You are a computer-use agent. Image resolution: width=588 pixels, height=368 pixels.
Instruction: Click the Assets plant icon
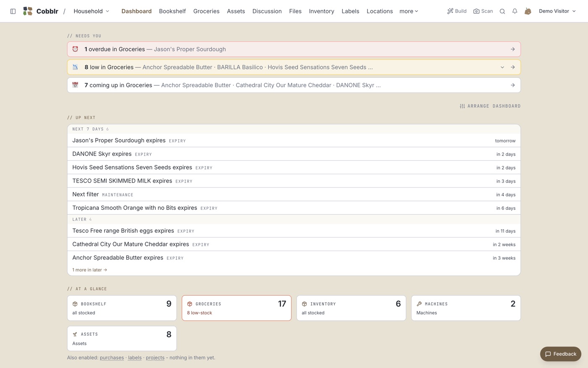click(75, 334)
